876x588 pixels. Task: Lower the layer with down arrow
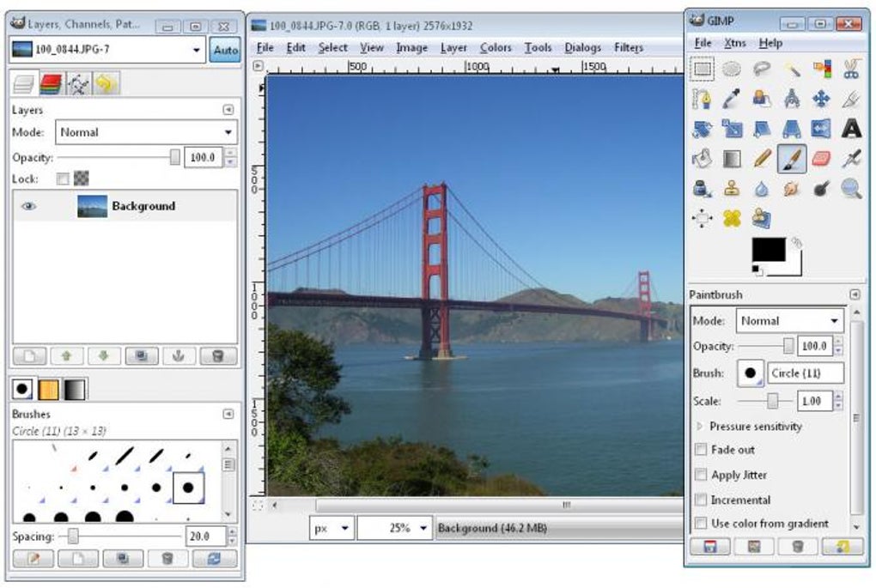click(x=104, y=355)
